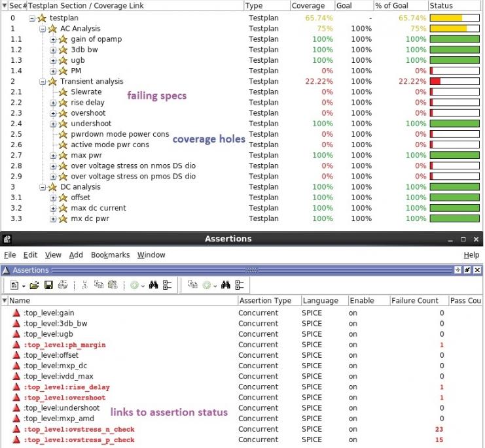Sort by the Coverage column header
Image resolution: width=485 pixels, height=448 pixels.
312,6
